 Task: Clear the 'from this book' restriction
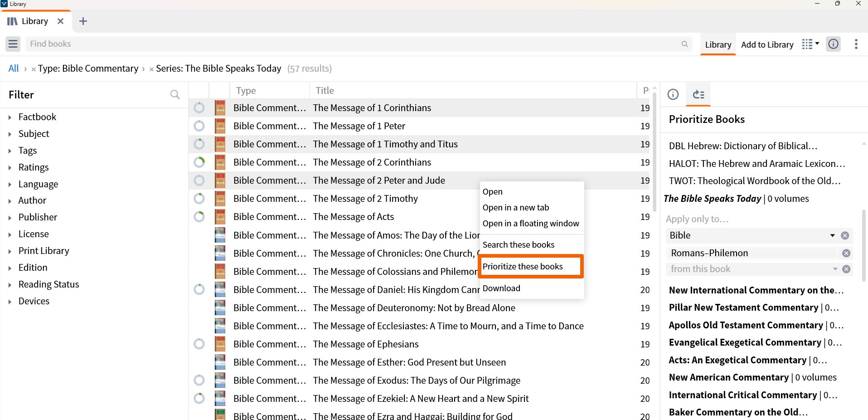pyautogui.click(x=846, y=269)
